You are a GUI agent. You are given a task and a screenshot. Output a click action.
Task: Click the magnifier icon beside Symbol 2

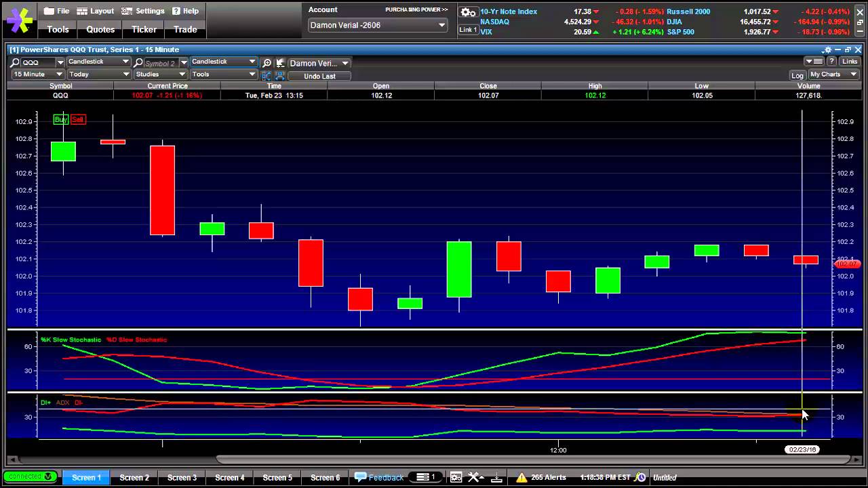coord(138,62)
